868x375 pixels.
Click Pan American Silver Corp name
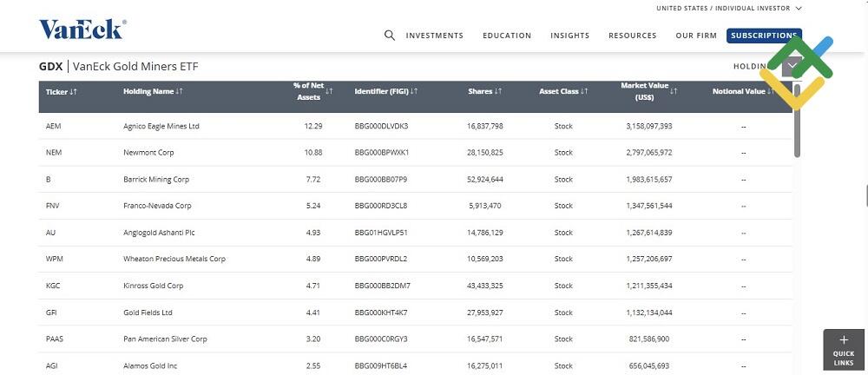[x=165, y=339]
